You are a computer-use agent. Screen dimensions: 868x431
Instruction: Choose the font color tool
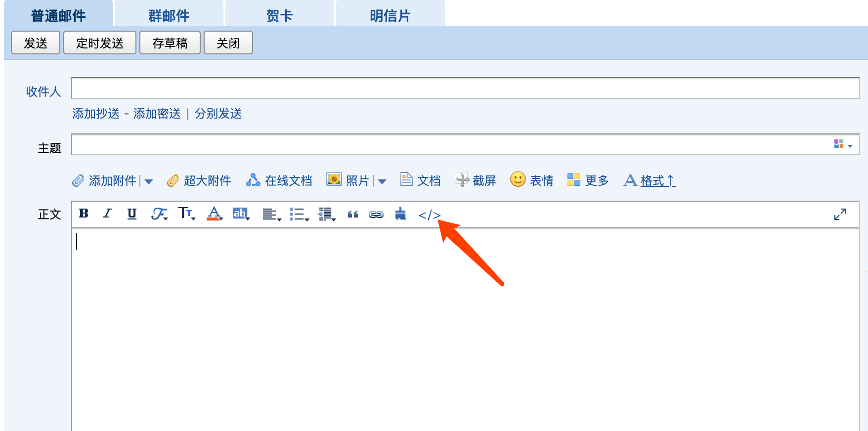[215, 214]
